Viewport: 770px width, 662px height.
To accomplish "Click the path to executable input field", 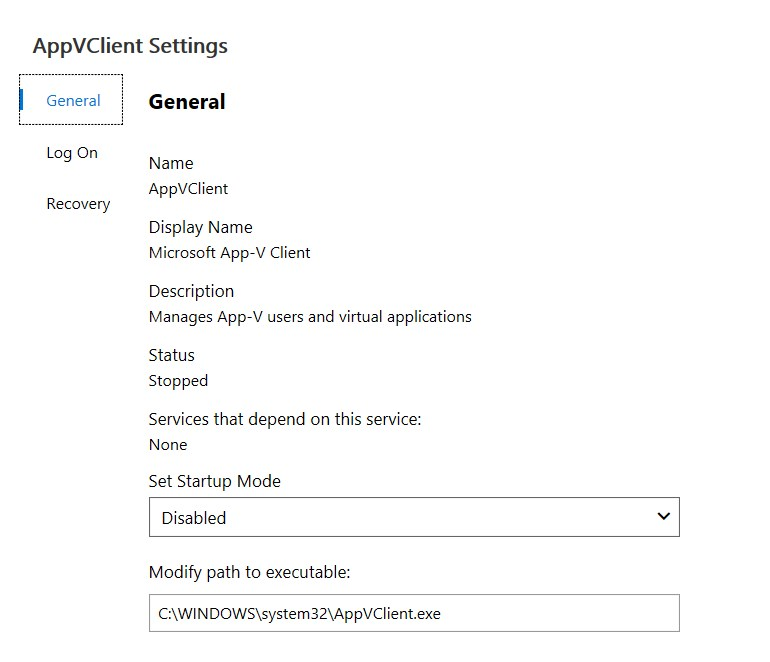I will (x=414, y=613).
